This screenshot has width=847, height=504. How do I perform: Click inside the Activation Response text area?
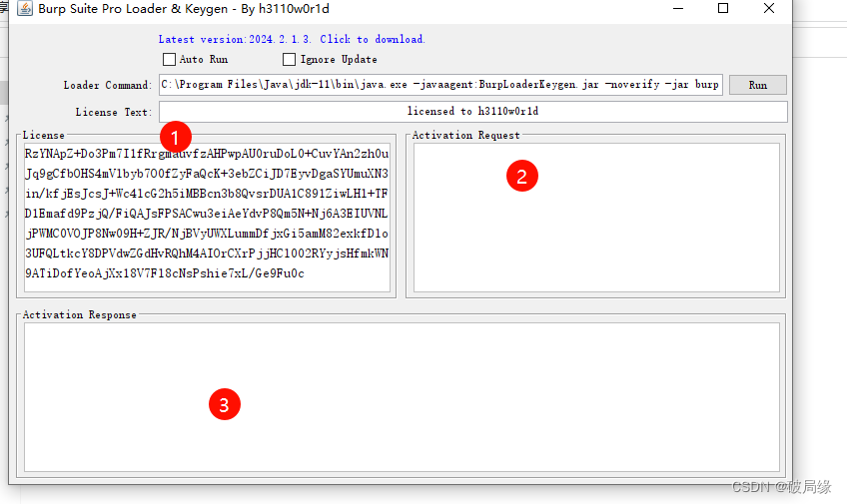click(402, 397)
